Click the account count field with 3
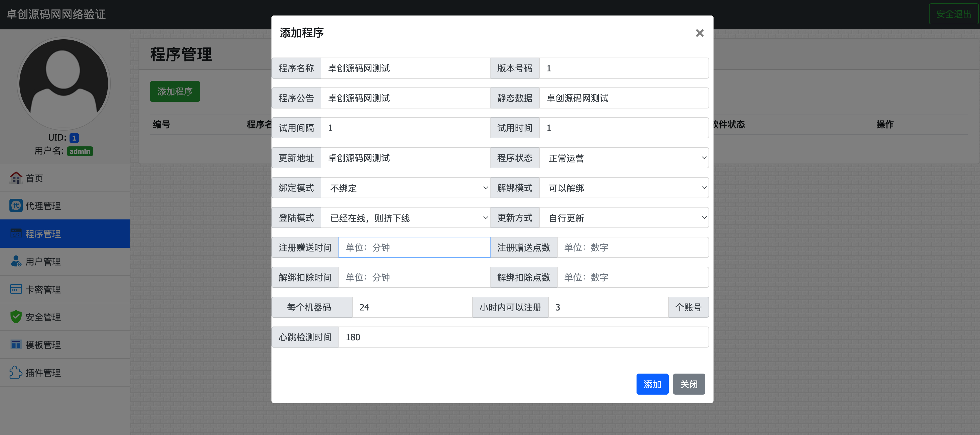 [608, 307]
